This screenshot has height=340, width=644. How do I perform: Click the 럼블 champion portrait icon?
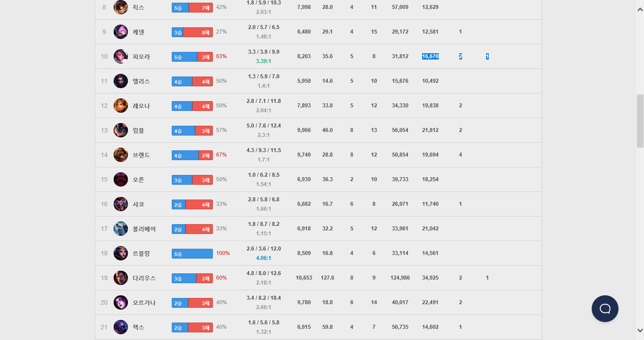coord(121,130)
